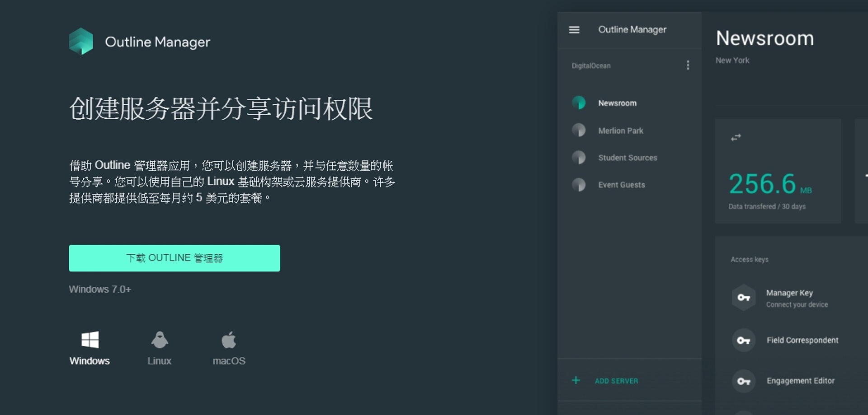Click the Manager Key access key label
Viewport: 868px width, 415px height.
click(789, 293)
